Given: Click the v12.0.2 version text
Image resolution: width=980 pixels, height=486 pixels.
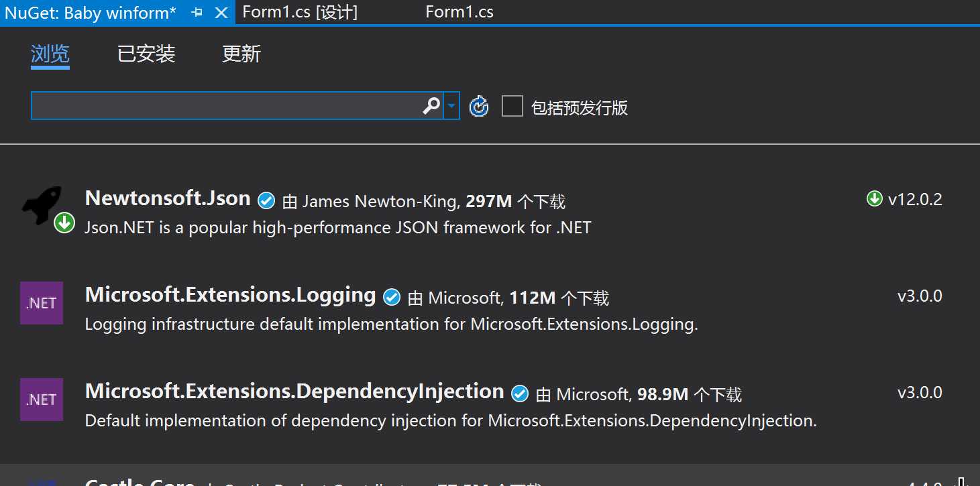Looking at the screenshot, I should [915, 199].
